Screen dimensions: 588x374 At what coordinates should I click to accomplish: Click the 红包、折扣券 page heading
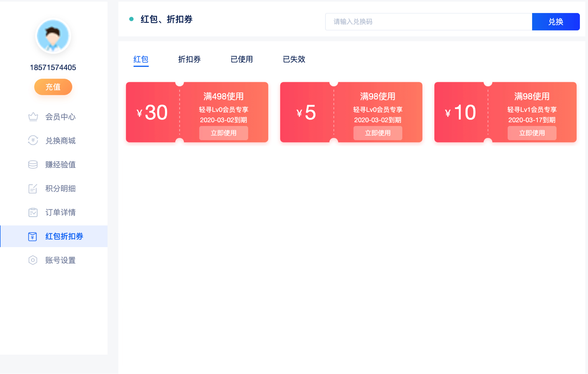[167, 19]
